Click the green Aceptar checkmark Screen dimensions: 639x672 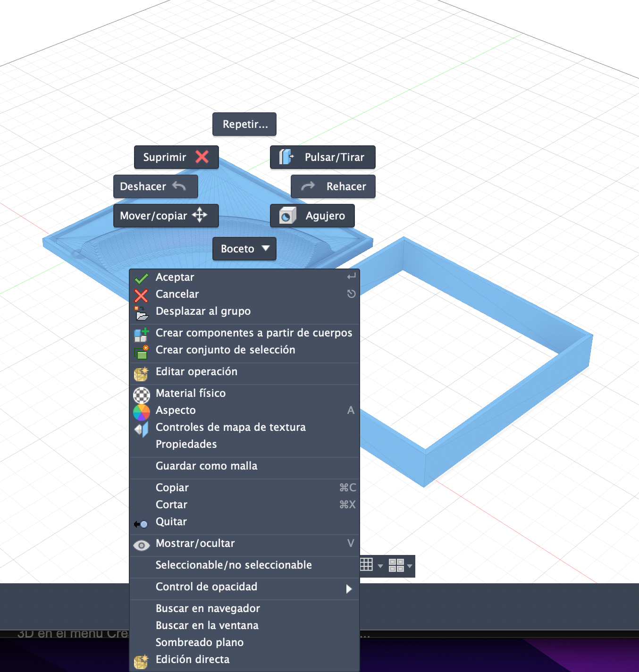(x=141, y=278)
